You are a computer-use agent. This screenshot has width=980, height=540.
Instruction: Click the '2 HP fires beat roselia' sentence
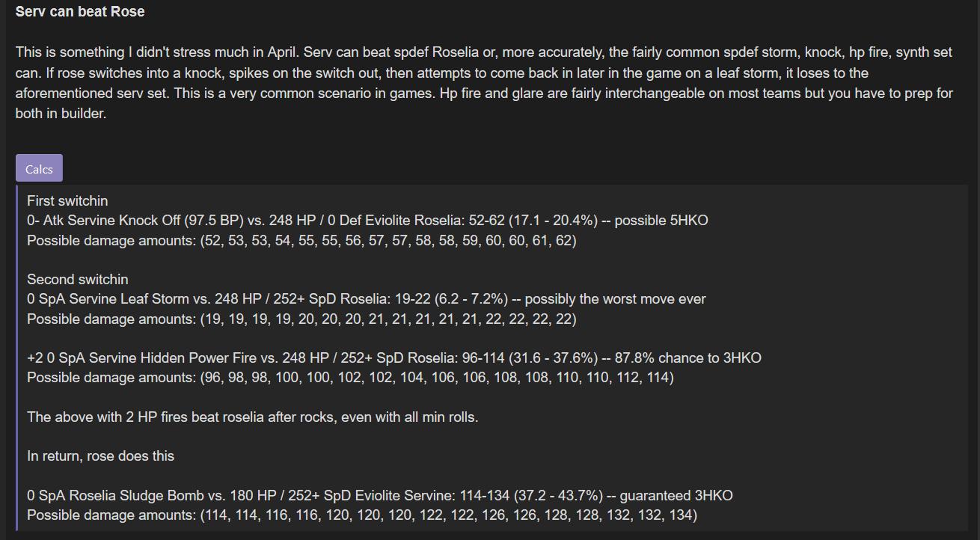pyautogui.click(x=253, y=417)
